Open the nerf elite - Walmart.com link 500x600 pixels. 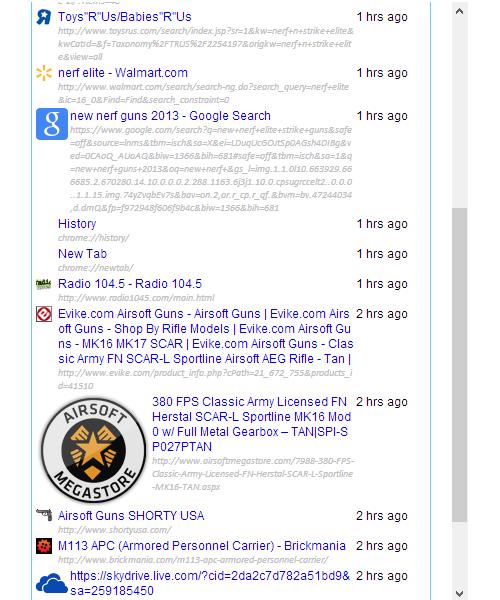click(x=123, y=73)
